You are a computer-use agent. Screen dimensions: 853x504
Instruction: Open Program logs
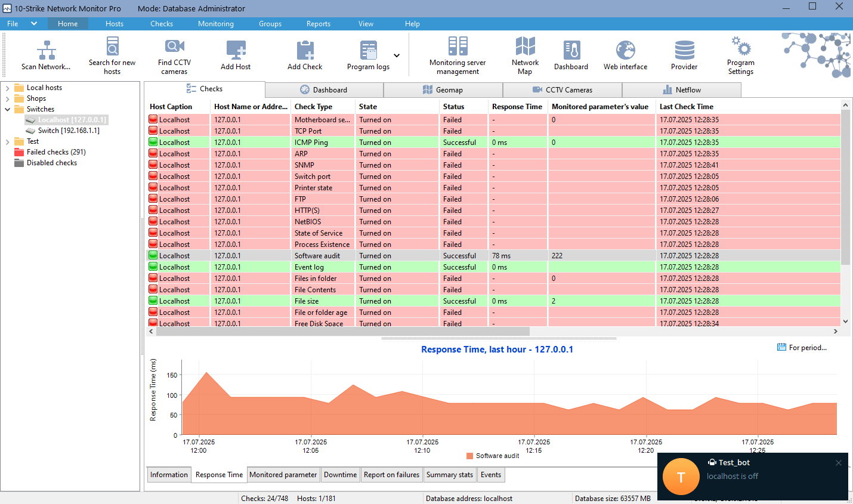(368, 55)
